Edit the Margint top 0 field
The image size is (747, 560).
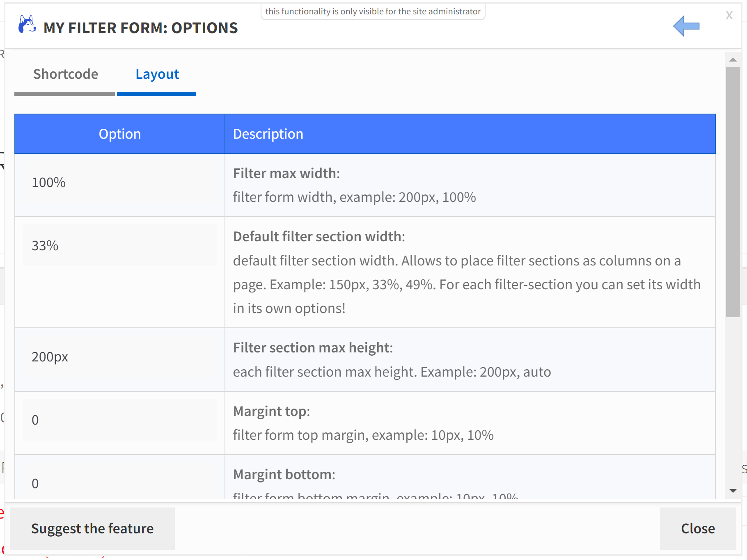(120, 420)
